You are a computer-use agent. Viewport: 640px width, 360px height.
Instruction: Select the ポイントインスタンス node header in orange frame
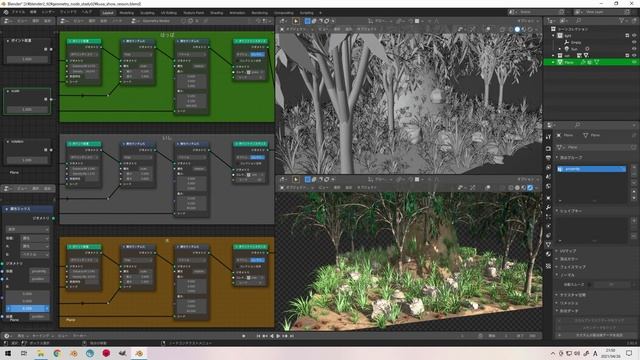click(250, 247)
